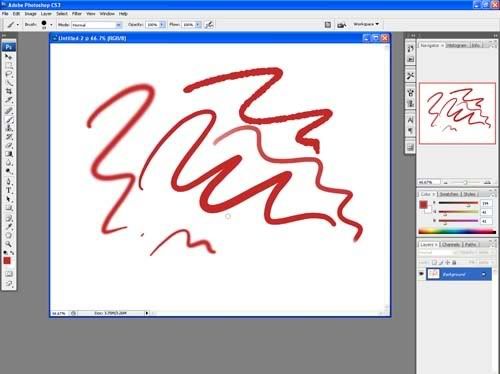Switch to the Swatches tab
The height and width of the screenshot is (374, 500).
pos(449,194)
